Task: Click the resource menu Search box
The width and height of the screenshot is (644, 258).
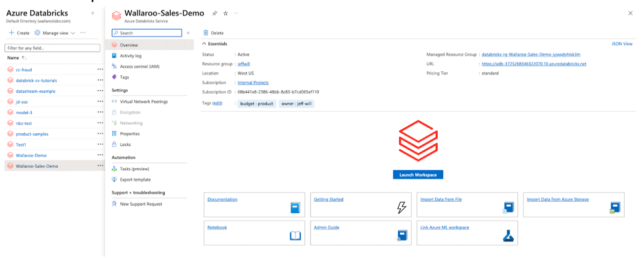Action: tap(147, 33)
